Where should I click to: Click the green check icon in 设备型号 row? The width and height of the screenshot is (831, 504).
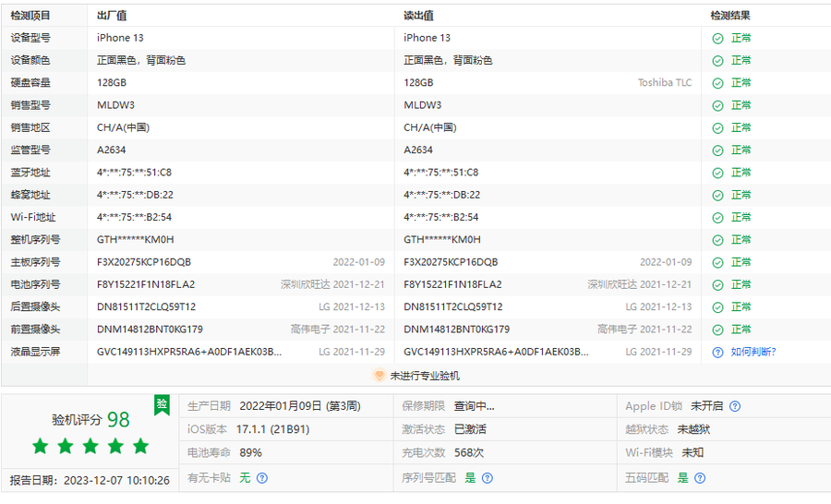[717, 39]
